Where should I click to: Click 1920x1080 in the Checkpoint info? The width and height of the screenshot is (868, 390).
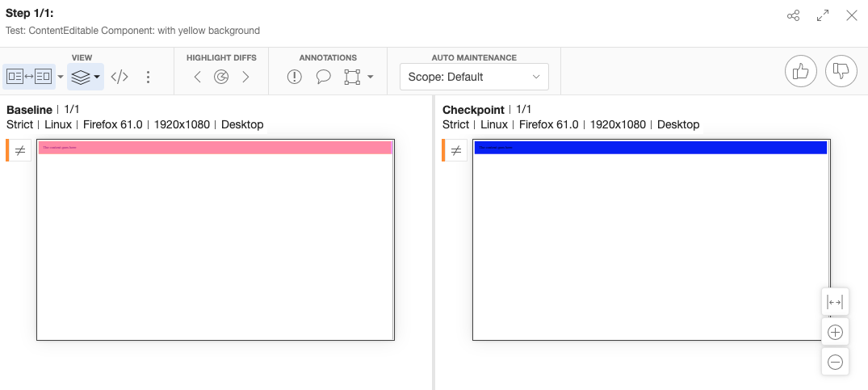point(618,124)
